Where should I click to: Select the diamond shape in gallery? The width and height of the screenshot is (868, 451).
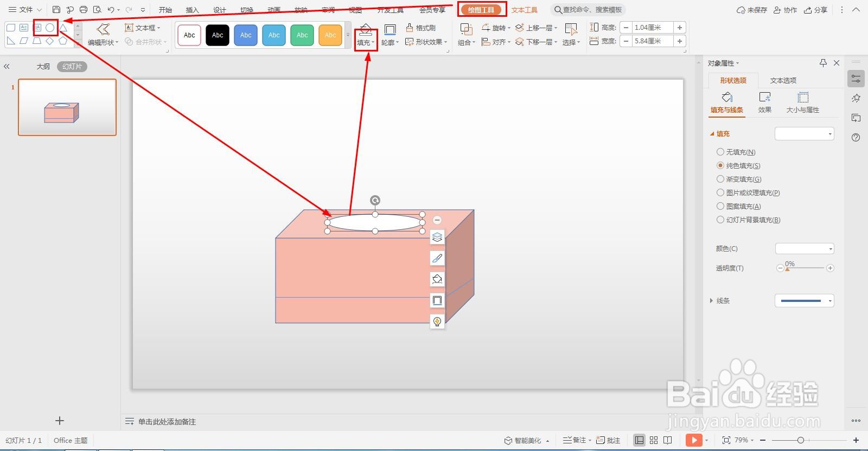[50, 41]
